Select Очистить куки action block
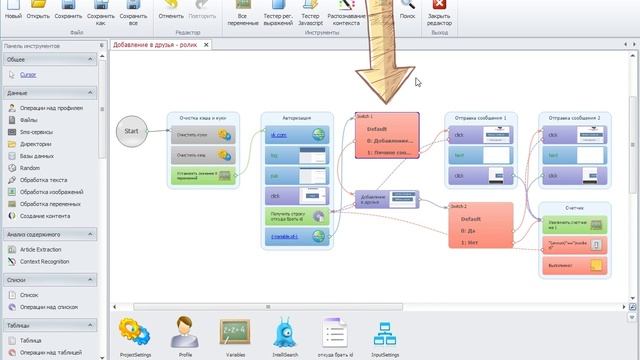The image size is (640, 360). point(203,135)
